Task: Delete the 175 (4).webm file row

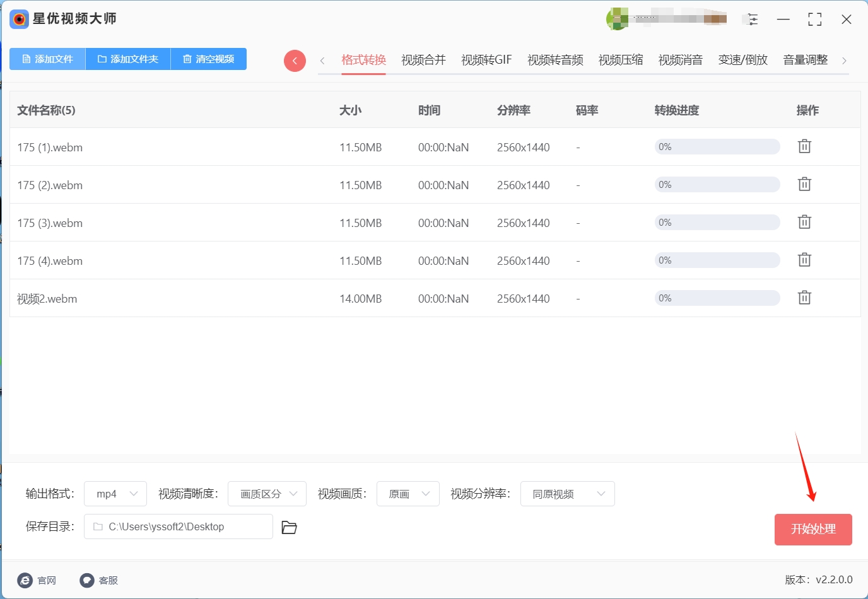Action: point(804,260)
